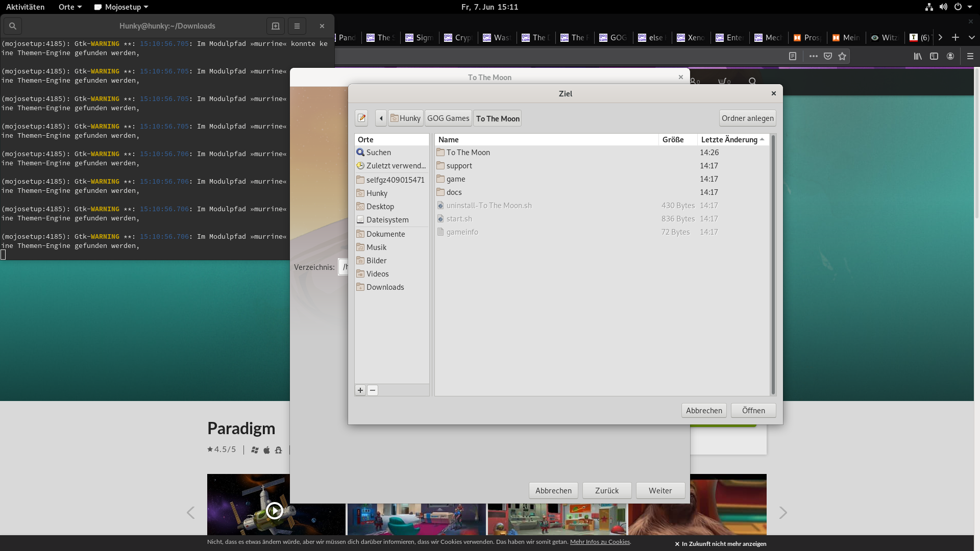The image size is (980, 551).
Task: Open the list-all-tabs chevron in the browser
Action: click(971, 37)
